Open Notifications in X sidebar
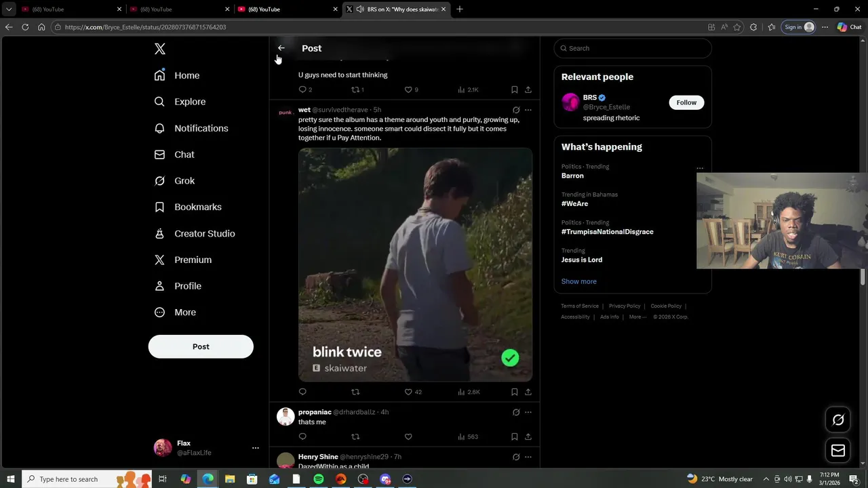Viewport: 868px width, 488px height. click(x=191, y=128)
